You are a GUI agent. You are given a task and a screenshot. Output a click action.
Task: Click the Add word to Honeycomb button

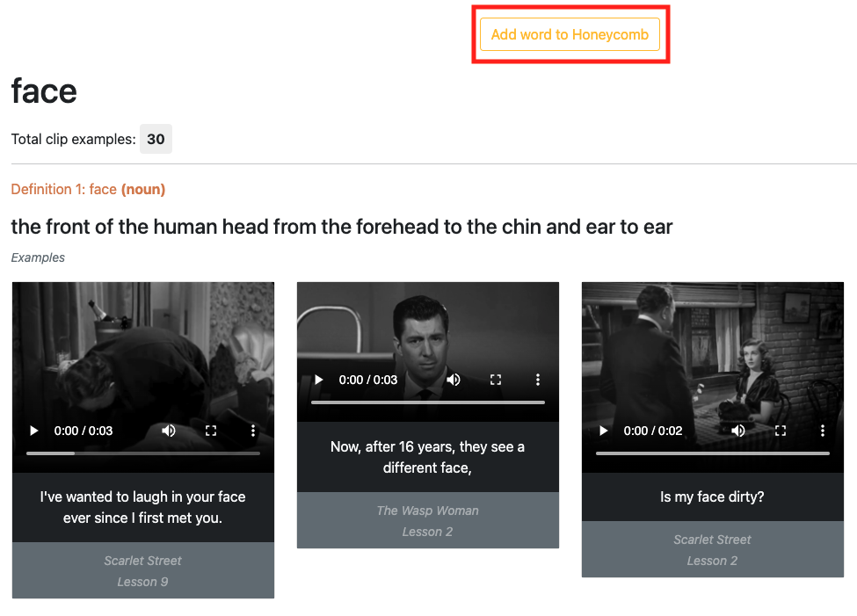click(570, 34)
